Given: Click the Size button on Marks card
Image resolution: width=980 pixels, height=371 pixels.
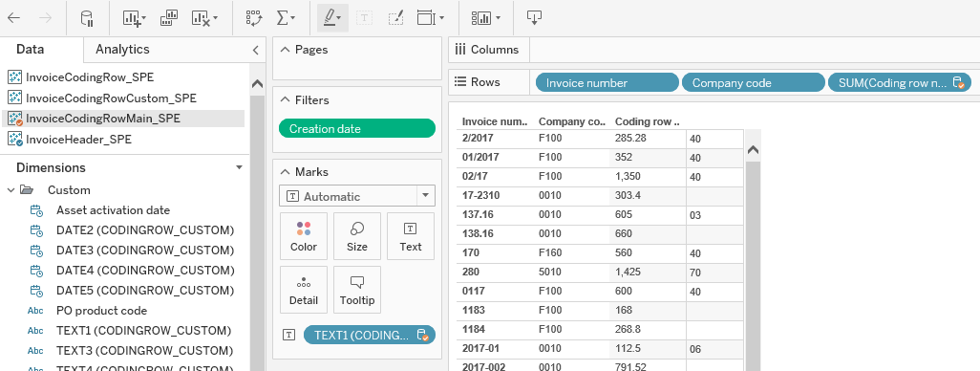Looking at the screenshot, I should 357,236.
